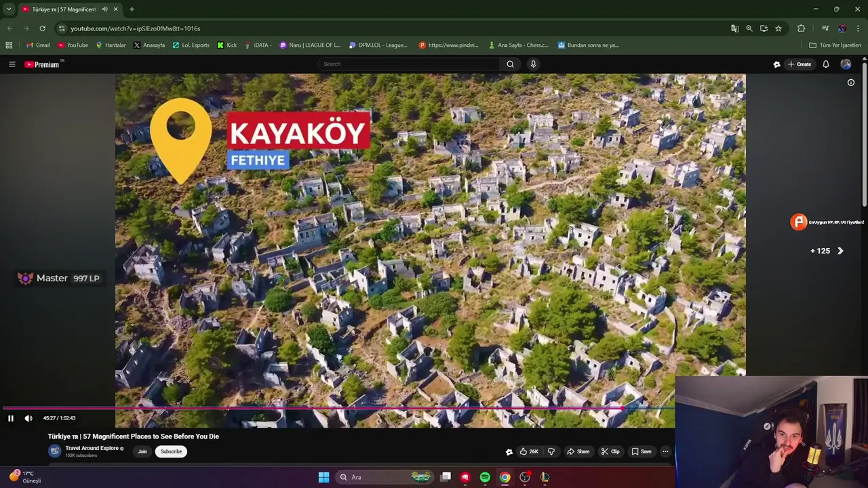Open the account avatar menu
This screenshot has height=488, width=868.
(846, 64)
